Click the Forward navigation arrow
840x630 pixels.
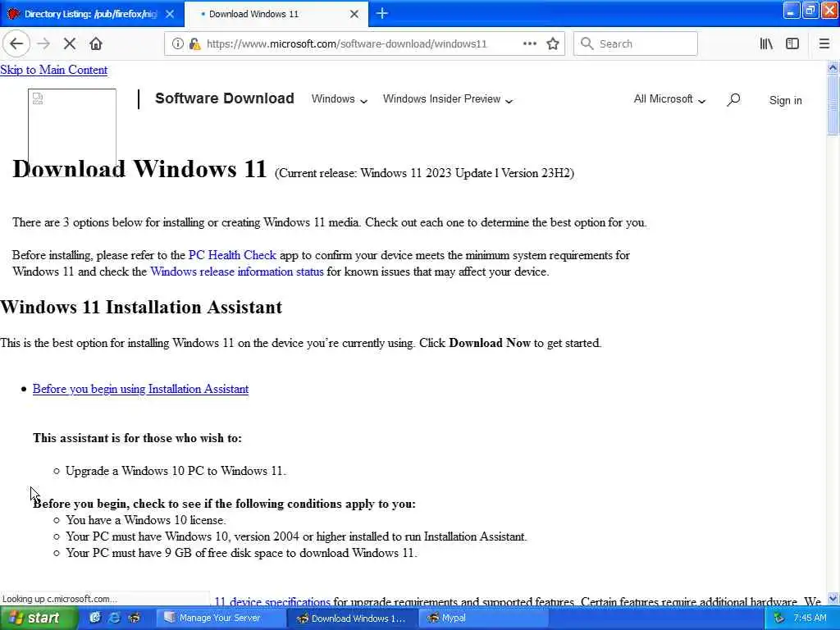point(44,44)
